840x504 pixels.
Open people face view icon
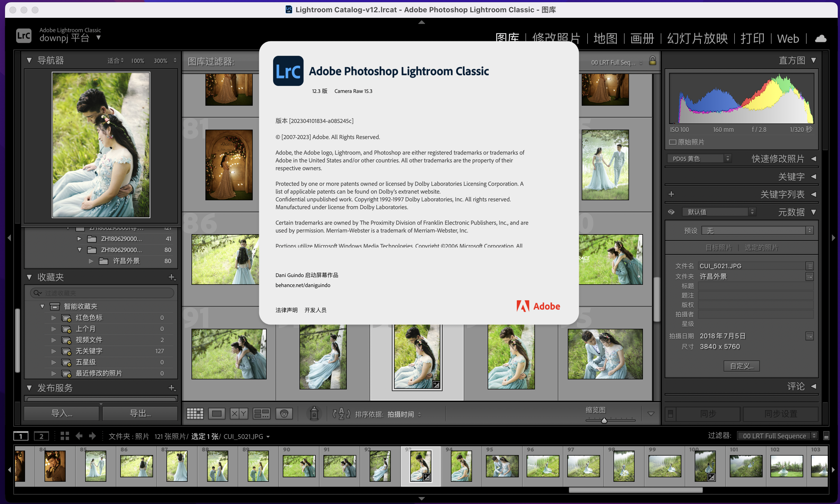(284, 414)
